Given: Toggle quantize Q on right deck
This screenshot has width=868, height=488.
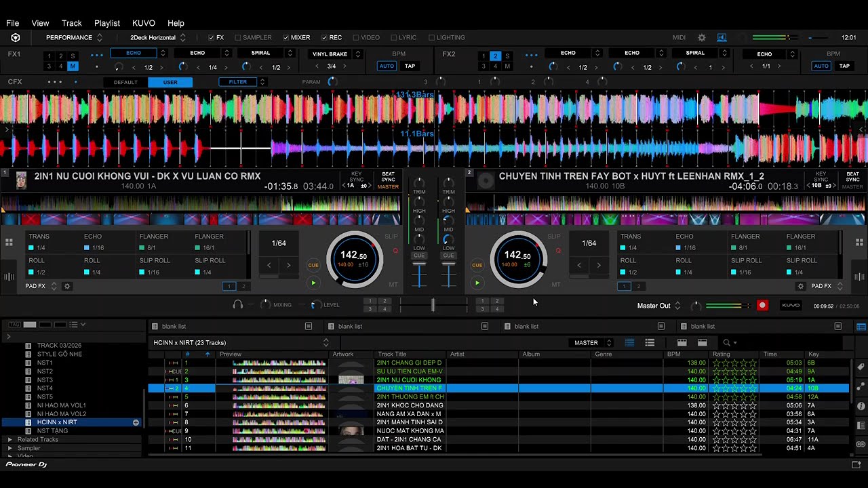Looking at the screenshot, I should pos(558,251).
